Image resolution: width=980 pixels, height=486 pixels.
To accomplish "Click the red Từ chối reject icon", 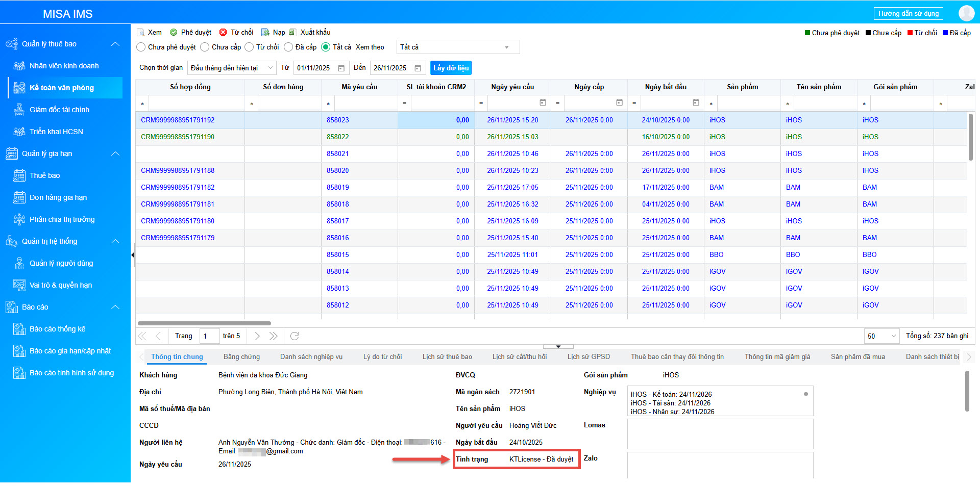I will [223, 33].
